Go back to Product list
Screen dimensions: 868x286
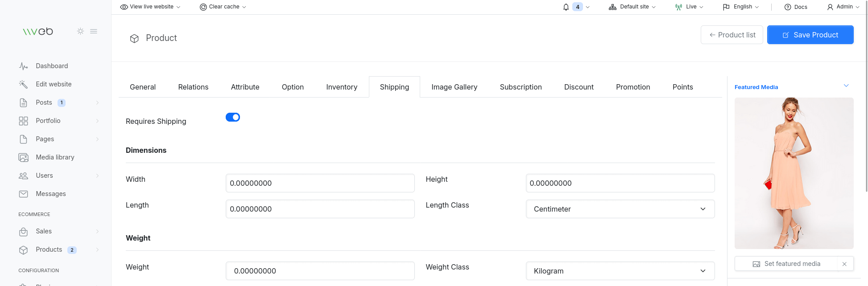click(x=732, y=35)
